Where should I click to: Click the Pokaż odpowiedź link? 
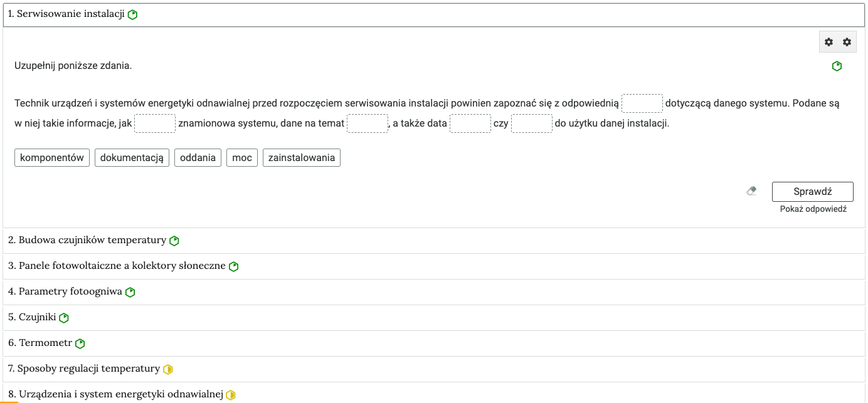[x=813, y=209]
